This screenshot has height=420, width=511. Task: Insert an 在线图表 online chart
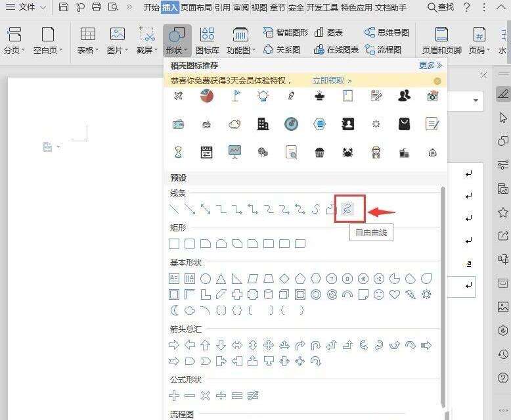336,49
